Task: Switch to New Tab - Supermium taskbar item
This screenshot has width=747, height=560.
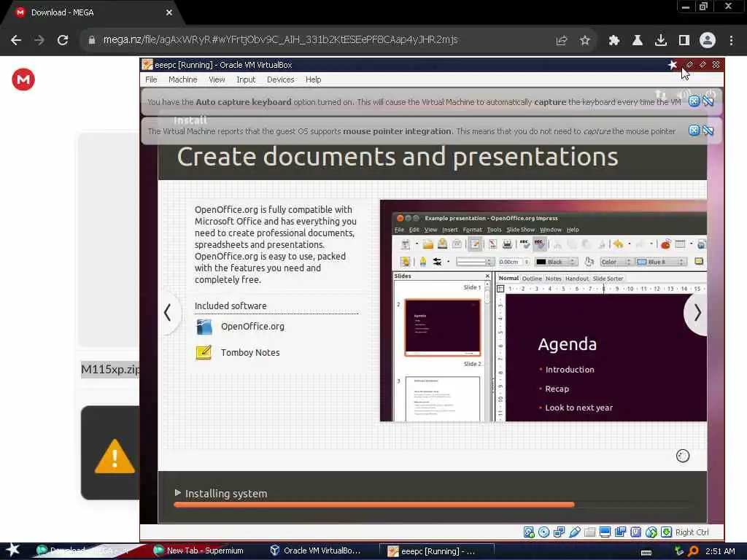Action: [x=200, y=551]
